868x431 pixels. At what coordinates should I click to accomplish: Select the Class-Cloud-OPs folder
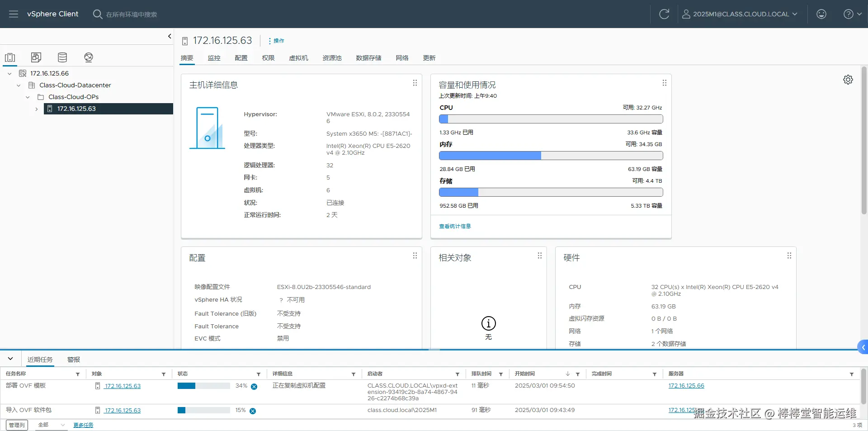[x=73, y=97]
